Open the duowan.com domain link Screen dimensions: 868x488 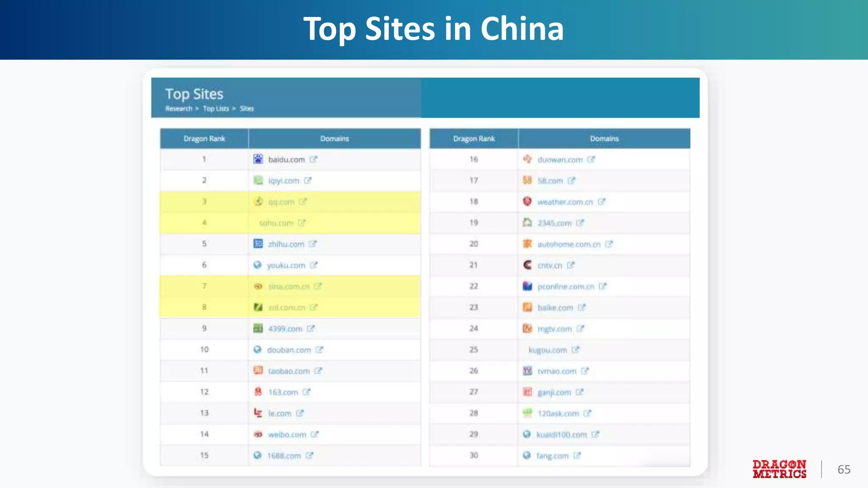click(x=560, y=160)
